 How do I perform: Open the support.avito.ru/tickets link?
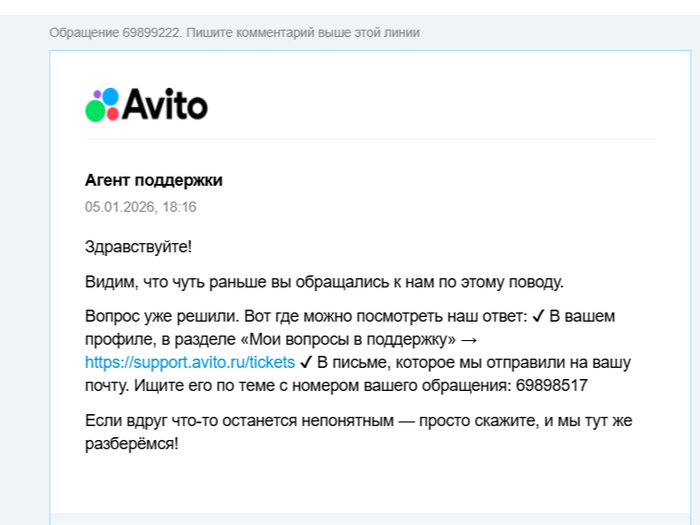click(190, 362)
